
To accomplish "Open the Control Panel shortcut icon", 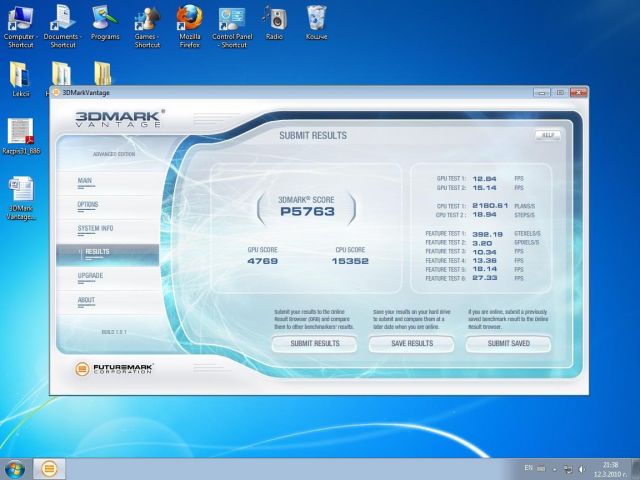I will [x=232, y=26].
